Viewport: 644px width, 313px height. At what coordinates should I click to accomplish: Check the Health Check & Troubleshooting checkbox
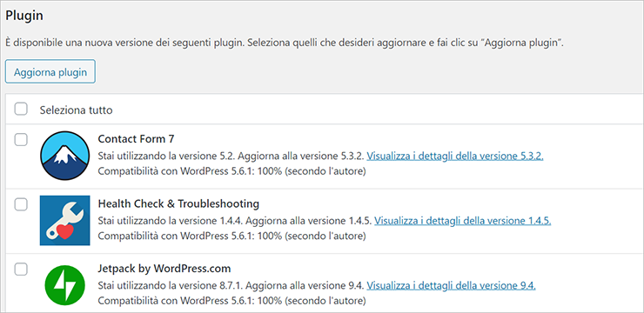(21, 204)
